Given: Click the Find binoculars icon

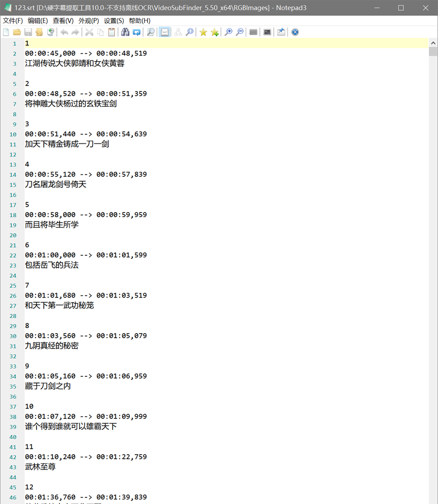Looking at the screenshot, I should (125, 32).
